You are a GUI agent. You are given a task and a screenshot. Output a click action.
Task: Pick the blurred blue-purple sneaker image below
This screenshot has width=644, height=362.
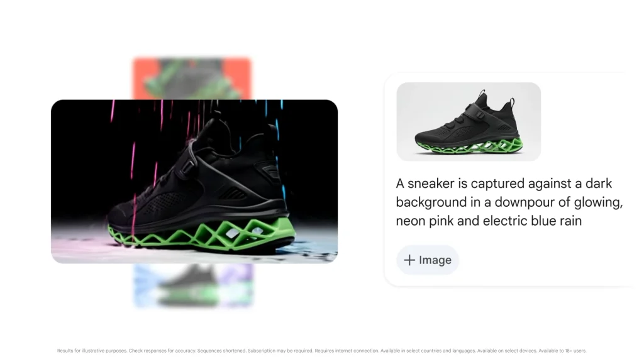[x=194, y=286]
